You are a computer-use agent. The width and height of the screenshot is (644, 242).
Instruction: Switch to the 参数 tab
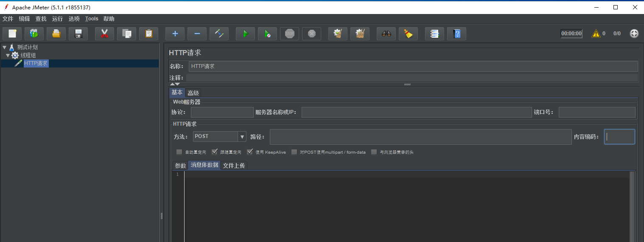[180, 166]
